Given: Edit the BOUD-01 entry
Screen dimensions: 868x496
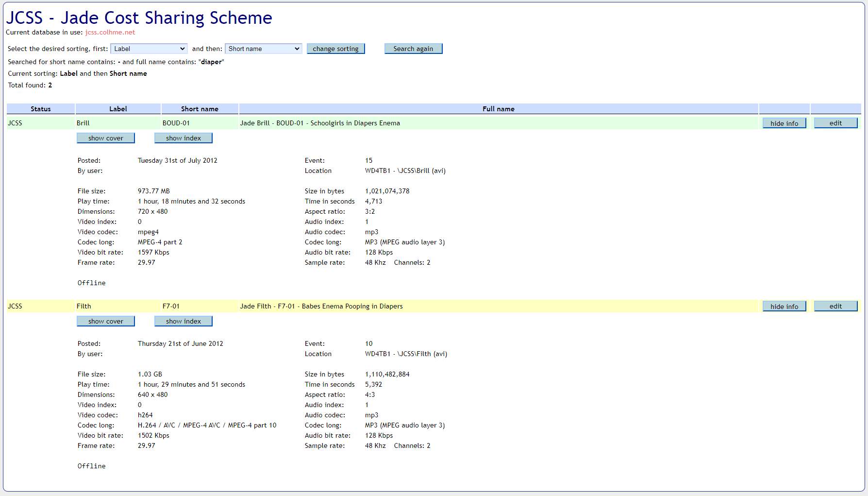Looking at the screenshot, I should click(x=835, y=123).
